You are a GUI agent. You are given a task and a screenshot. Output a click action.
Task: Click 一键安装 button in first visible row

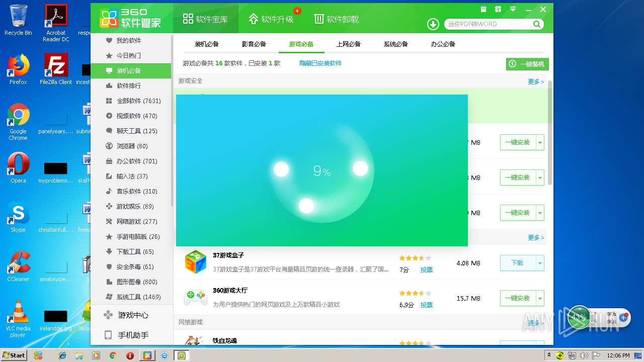tap(518, 142)
